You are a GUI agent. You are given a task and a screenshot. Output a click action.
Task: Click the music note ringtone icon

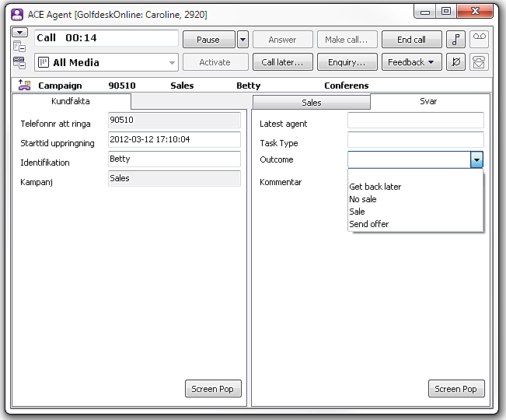[455, 40]
